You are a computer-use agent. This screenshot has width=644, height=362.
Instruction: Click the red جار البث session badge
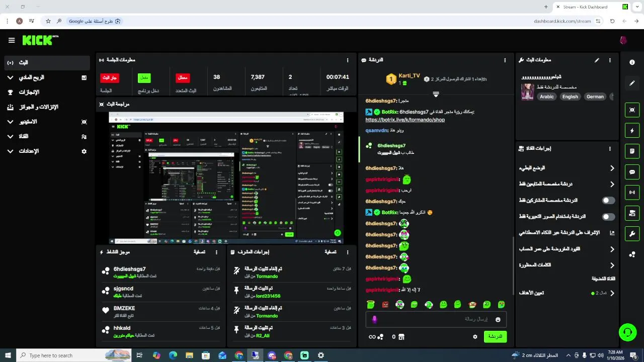pos(110,78)
